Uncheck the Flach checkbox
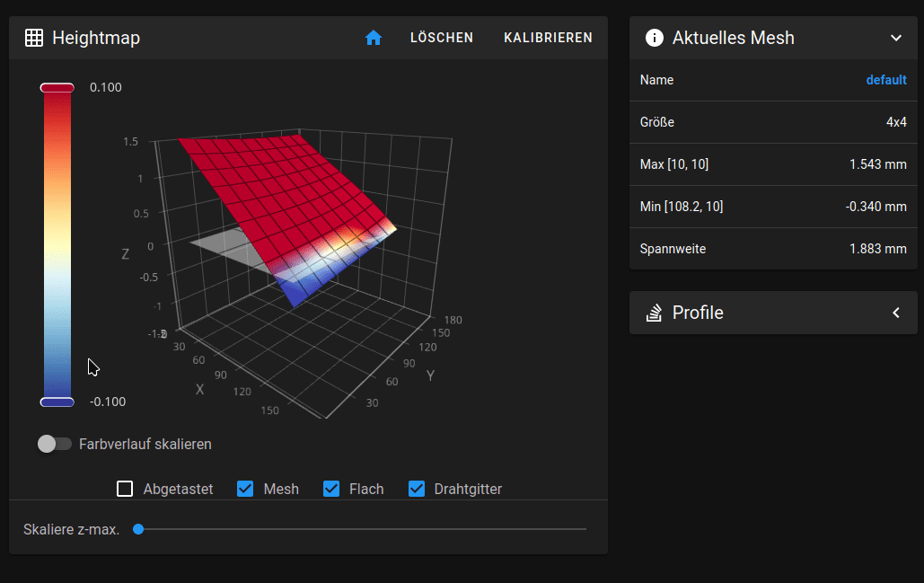The height and width of the screenshot is (583, 924). coord(331,489)
